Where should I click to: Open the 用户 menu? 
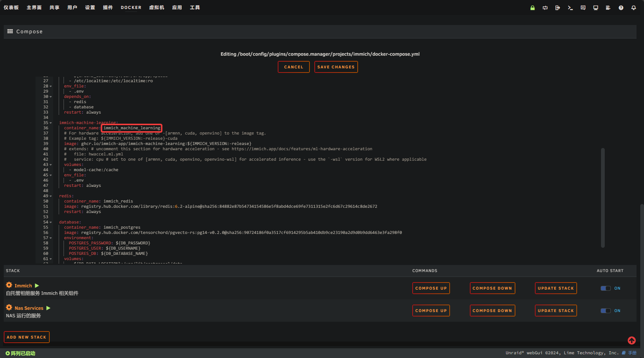[x=72, y=7]
